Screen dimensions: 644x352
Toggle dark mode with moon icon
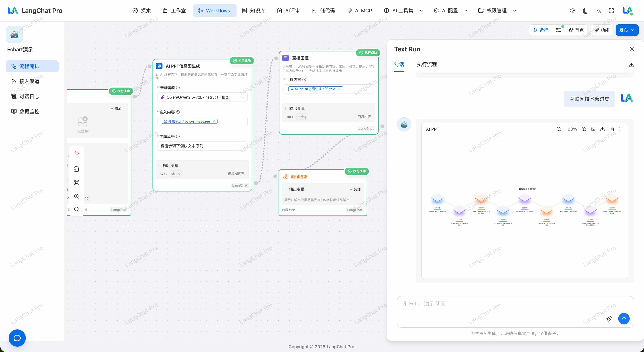585,11
